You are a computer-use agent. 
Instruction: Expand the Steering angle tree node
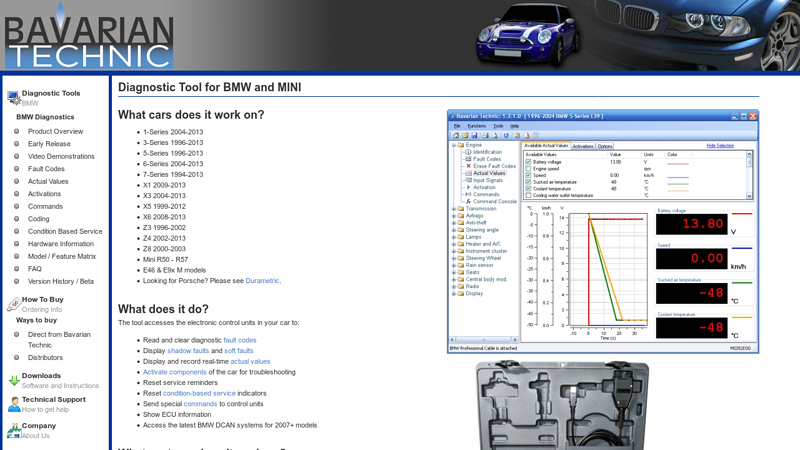[x=454, y=230]
